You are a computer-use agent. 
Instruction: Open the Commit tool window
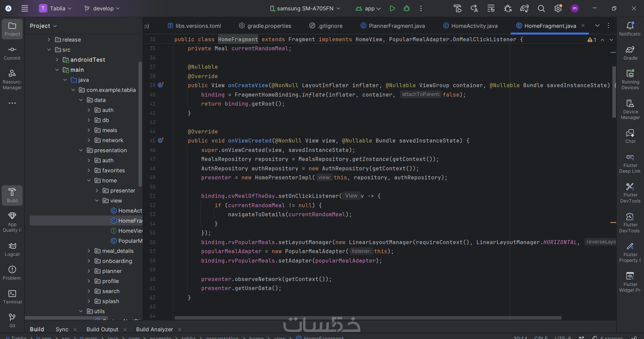click(x=12, y=53)
